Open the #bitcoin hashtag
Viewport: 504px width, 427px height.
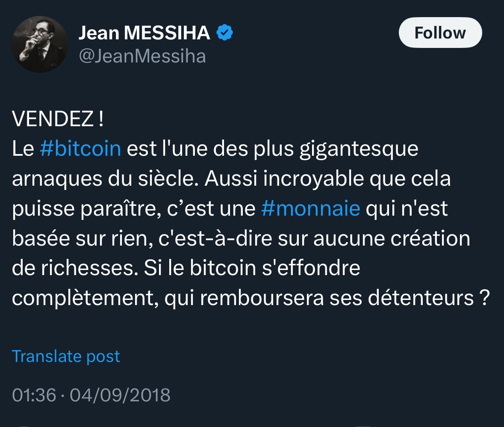click(80, 148)
